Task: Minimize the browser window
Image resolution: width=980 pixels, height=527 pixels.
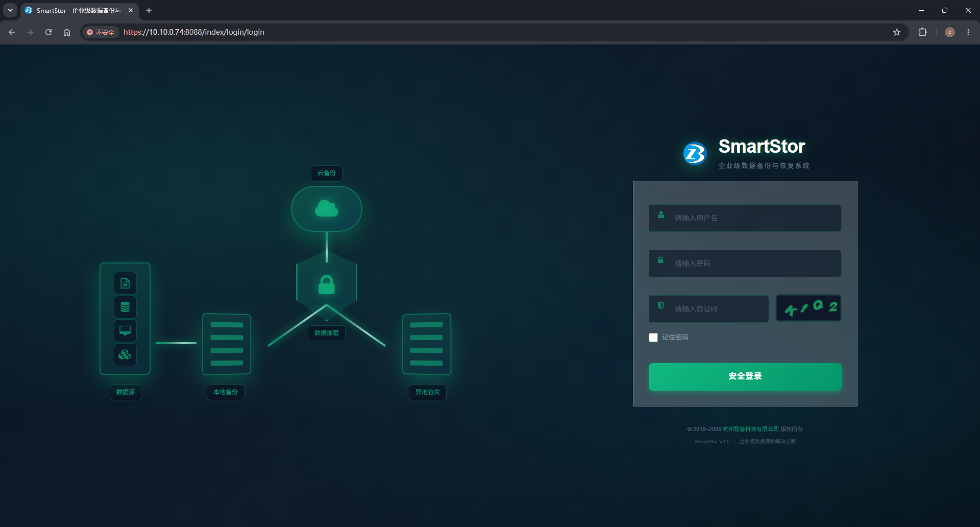Action: click(x=921, y=10)
